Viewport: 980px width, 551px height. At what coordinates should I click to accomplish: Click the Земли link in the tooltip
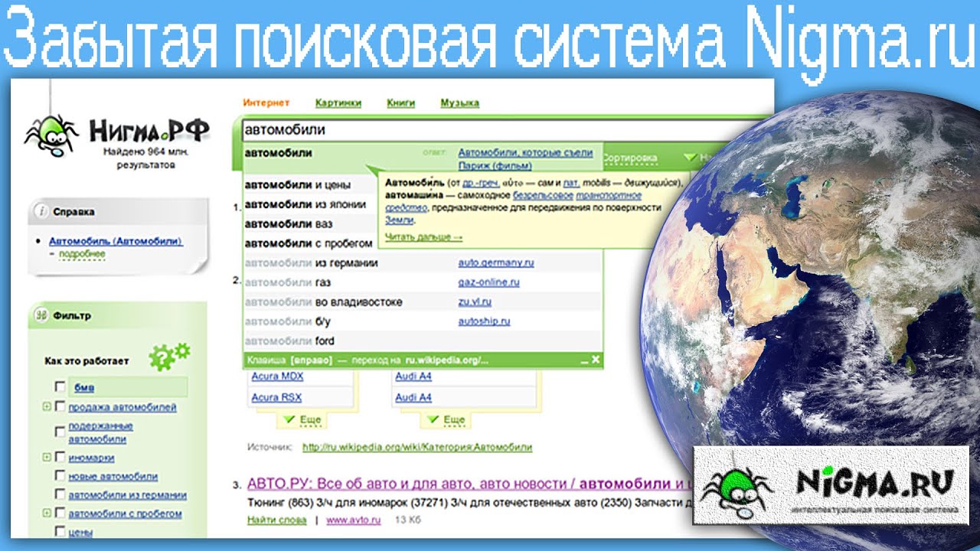click(398, 220)
